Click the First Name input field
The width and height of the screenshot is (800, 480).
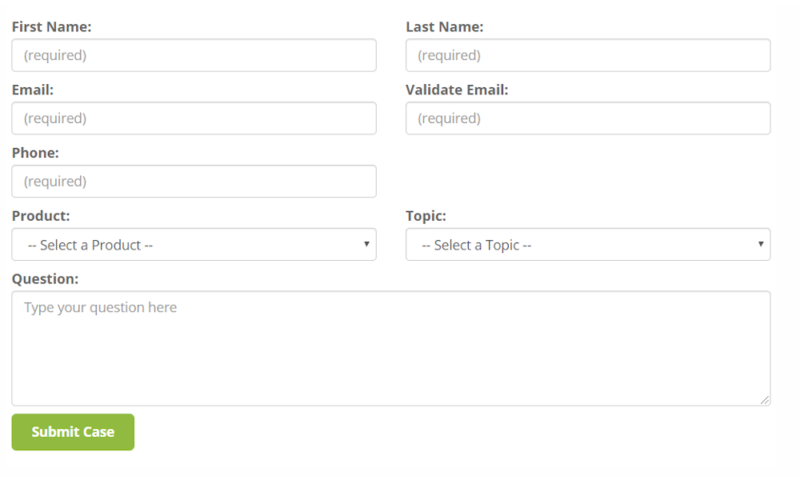click(194, 55)
